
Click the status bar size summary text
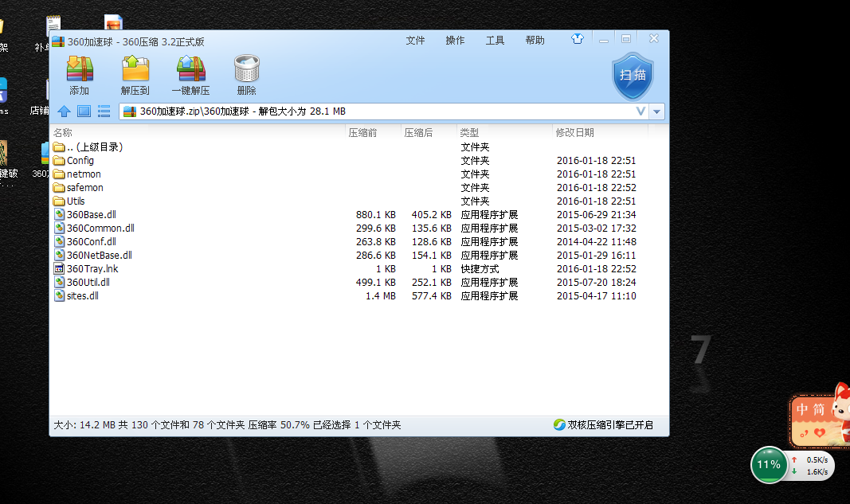[x=227, y=425]
